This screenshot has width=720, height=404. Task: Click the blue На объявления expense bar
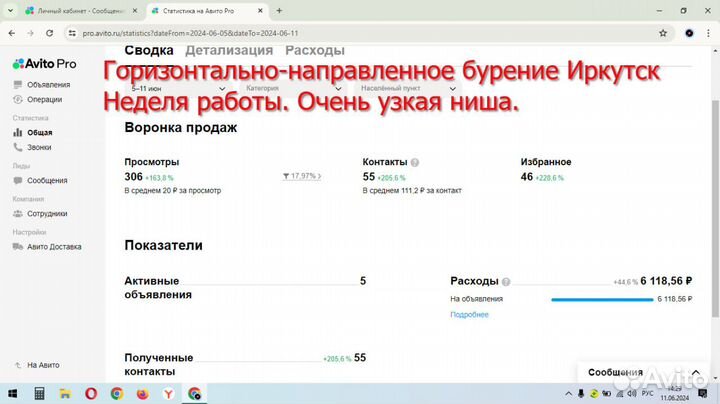click(602, 299)
